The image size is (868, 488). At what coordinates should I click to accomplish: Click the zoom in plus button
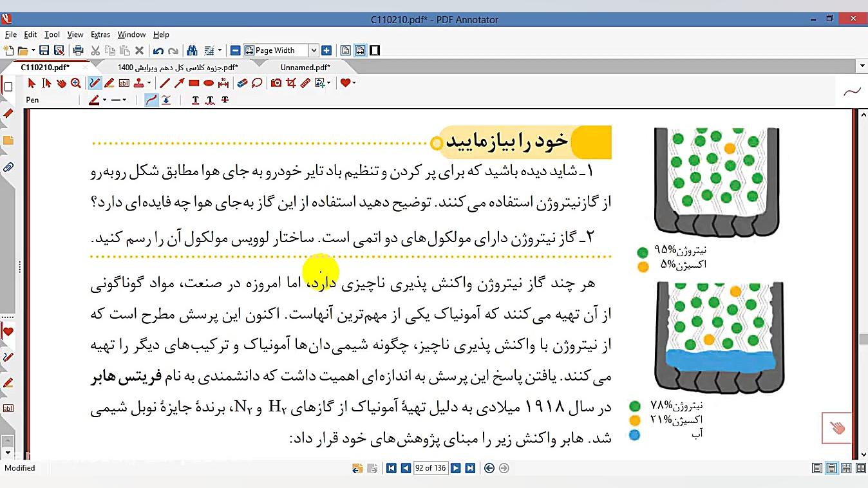click(x=326, y=50)
